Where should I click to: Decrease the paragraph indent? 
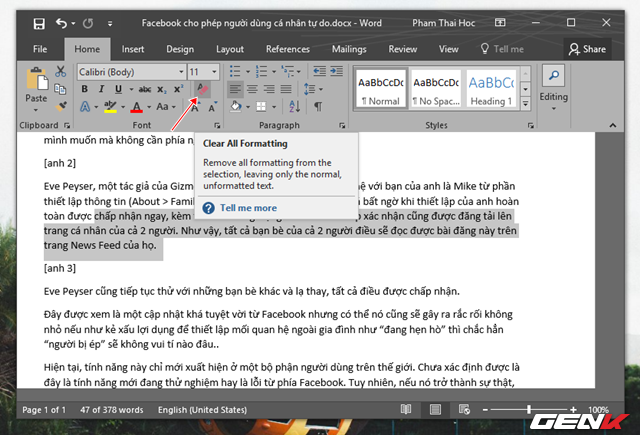[x=320, y=71]
